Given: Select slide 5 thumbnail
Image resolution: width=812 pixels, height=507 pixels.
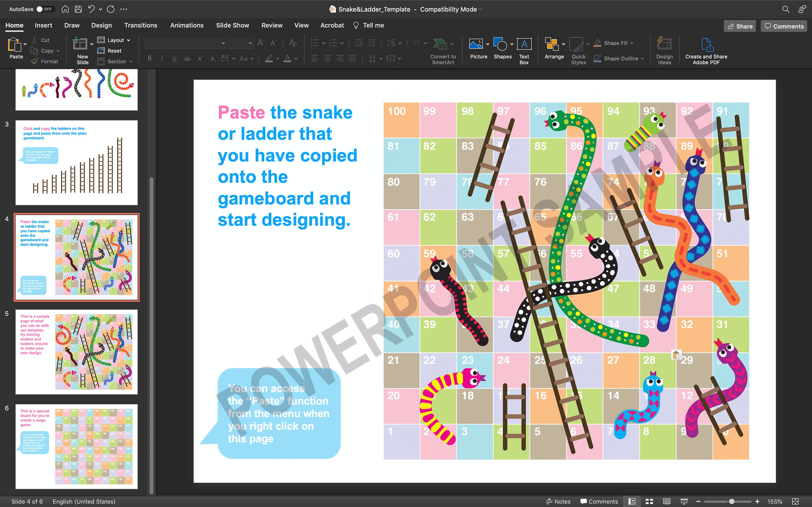Looking at the screenshot, I should pos(77,352).
